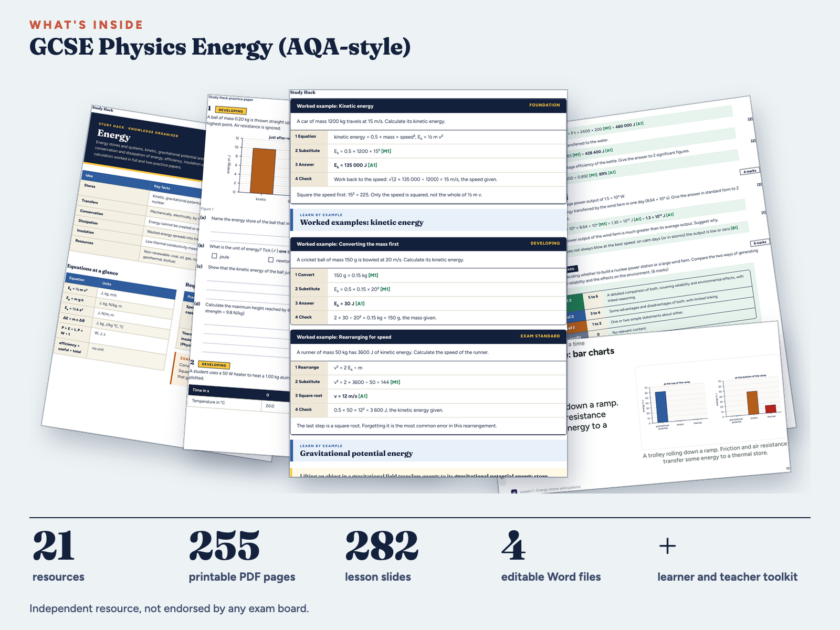Click the blue bar in the top-of-ramp chart
This screenshot has width=840, height=630.
click(661, 407)
